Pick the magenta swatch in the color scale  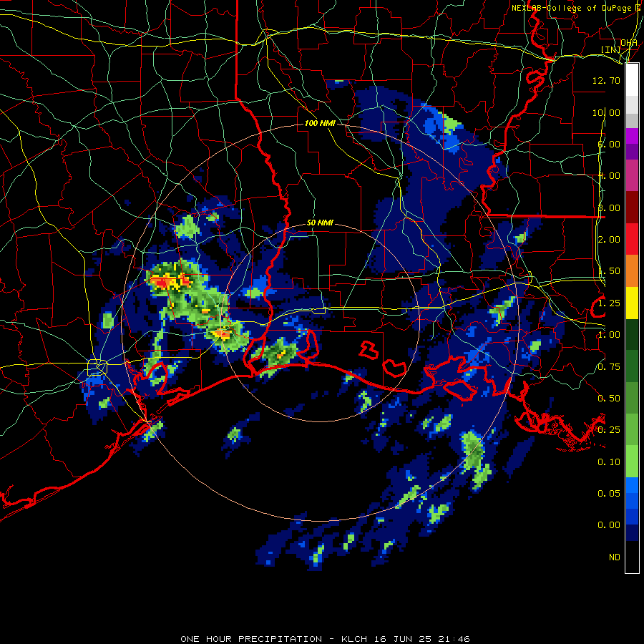tap(632, 136)
